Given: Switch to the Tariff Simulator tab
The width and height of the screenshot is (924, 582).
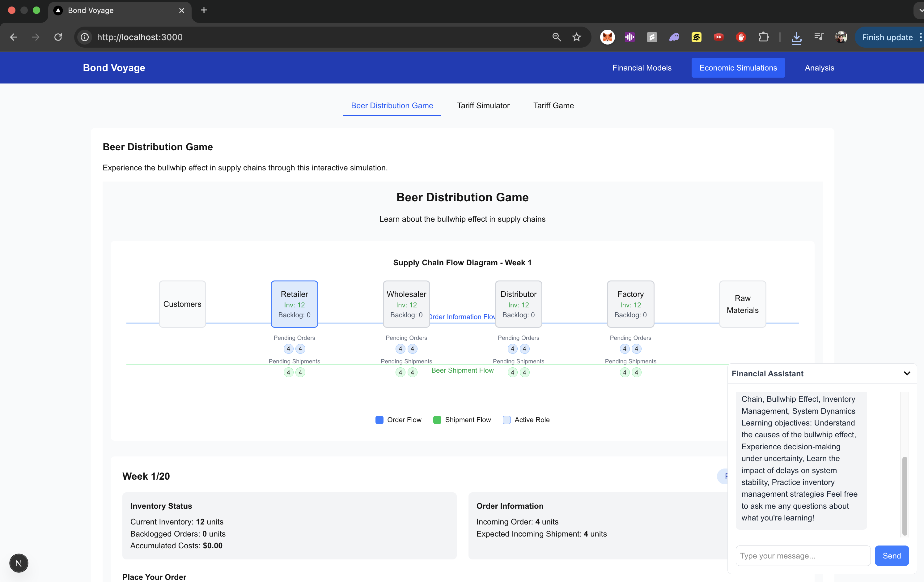Looking at the screenshot, I should (483, 105).
